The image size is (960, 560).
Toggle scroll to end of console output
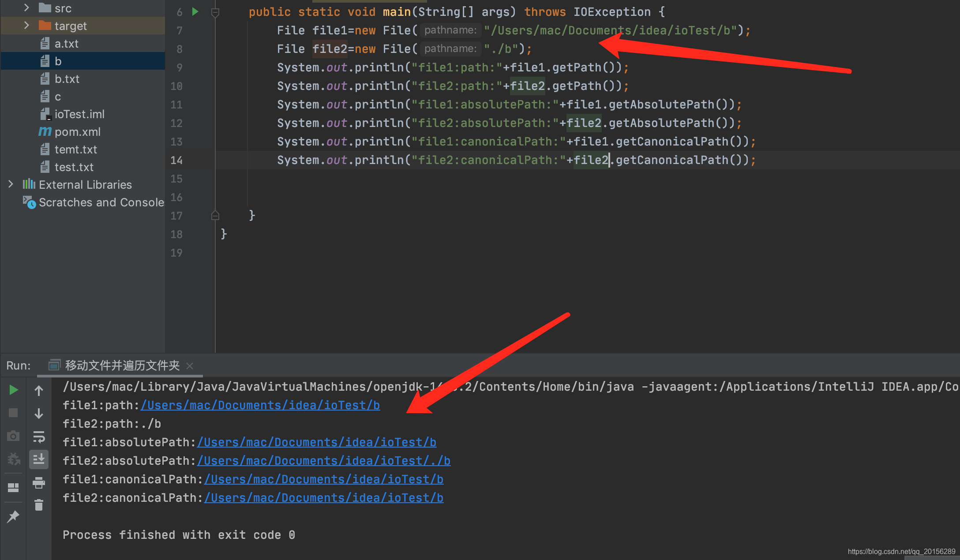pos(39,459)
